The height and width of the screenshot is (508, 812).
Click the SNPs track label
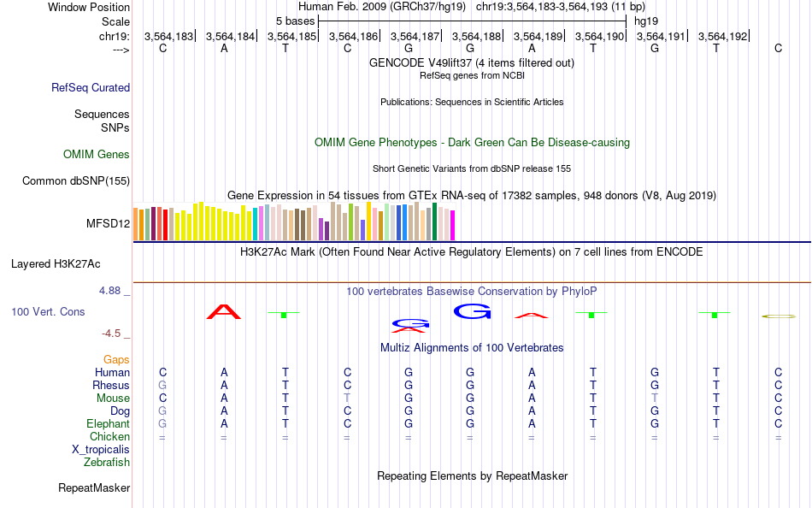click(x=115, y=127)
